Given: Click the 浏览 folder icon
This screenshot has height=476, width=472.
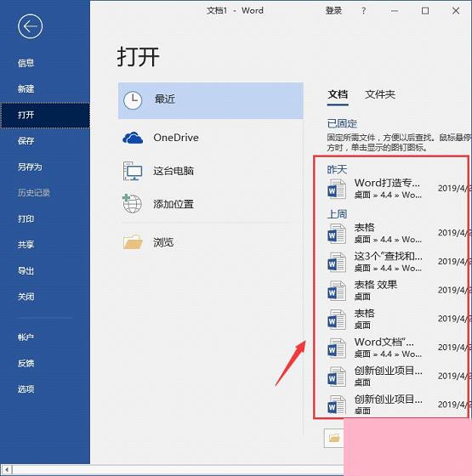Looking at the screenshot, I should 133,242.
